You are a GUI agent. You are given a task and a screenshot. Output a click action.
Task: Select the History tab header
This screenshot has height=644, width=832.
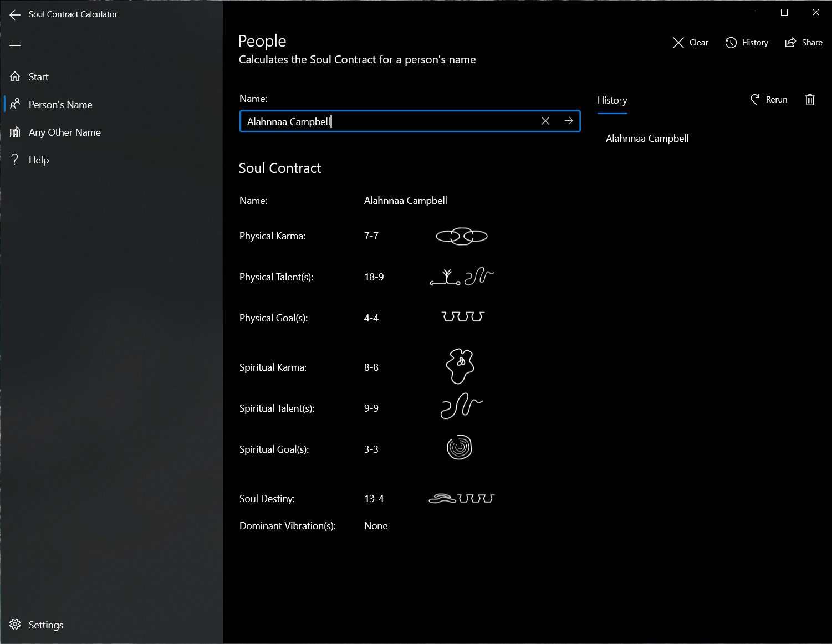click(612, 100)
